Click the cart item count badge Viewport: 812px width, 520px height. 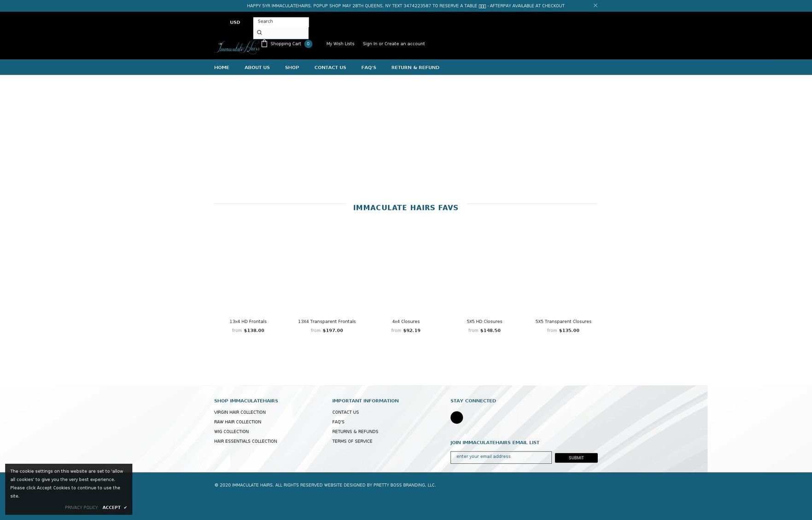[308, 44]
